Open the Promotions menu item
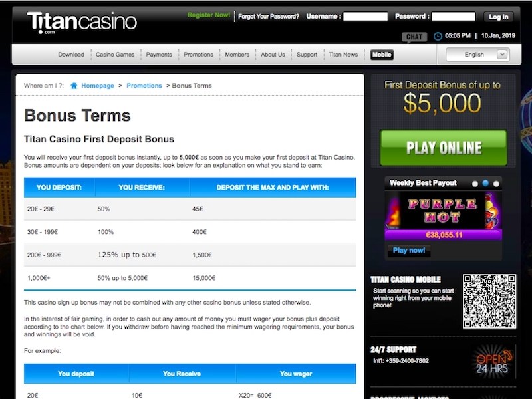This screenshot has height=399, width=532. (198, 55)
